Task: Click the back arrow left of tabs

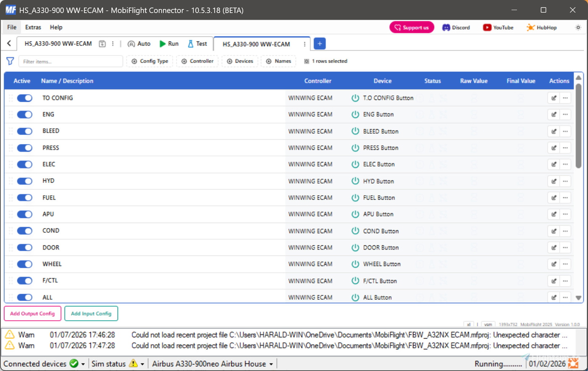Action: (9, 44)
